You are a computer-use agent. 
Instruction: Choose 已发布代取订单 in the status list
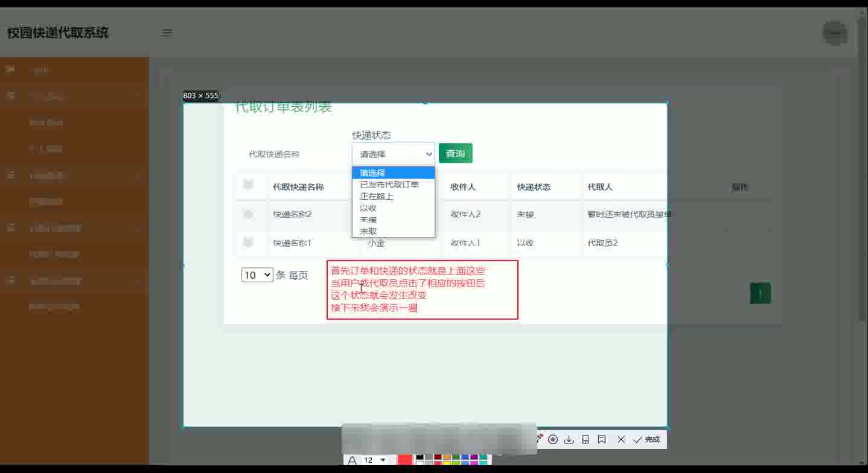tap(394, 185)
